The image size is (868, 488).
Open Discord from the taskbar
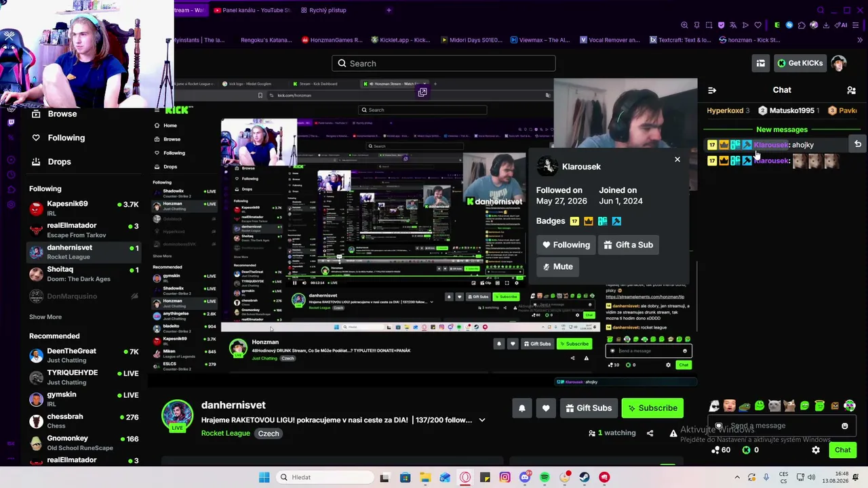(524, 477)
